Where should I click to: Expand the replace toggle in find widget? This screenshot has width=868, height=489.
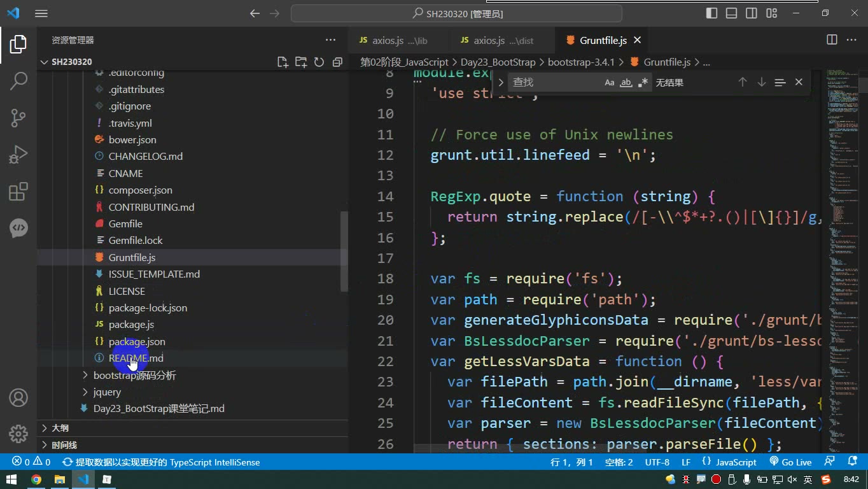501,82
